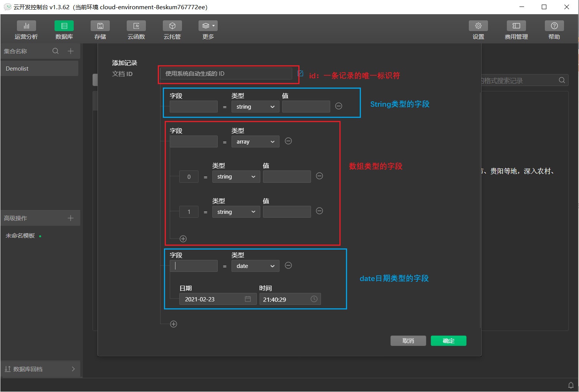Open the 未命名模板 template
Screen dimensions: 579x392
(20, 236)
